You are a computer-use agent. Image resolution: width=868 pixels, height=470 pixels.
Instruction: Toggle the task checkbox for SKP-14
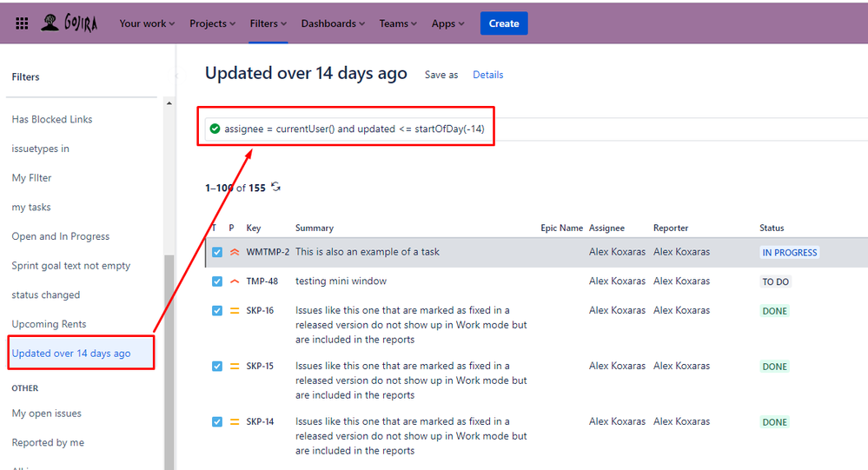coord(217,422)
